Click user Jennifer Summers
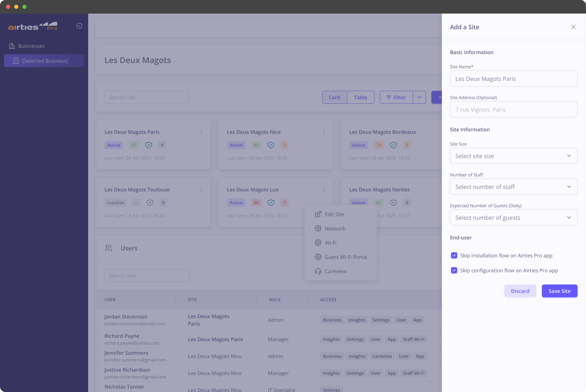The width and height of the screenshot is (586, 392). point(126,353)
